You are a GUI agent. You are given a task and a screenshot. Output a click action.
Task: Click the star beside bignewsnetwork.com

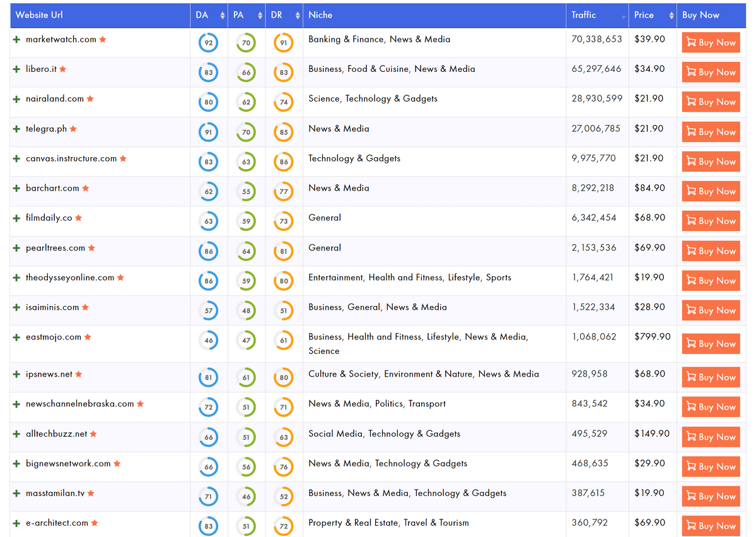pyautogui.click(x=117, y=464)
